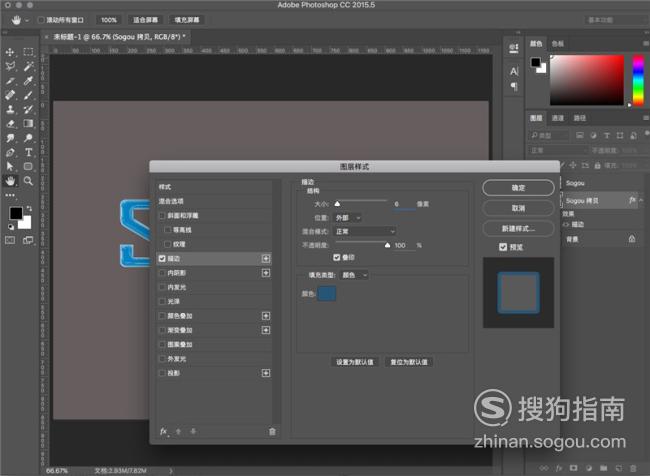The width and height of the screenshot is (650, 476).
Task: Click the 新建样式 New Style button
Action: [518, 228]
